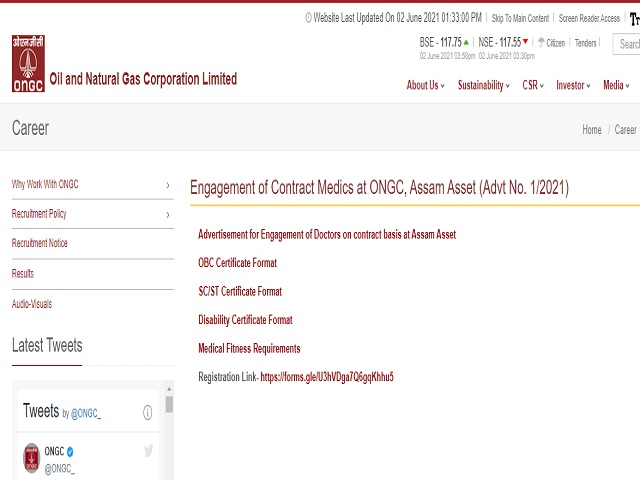The height and width of the screenshot is (480, 640).
Task: Expand Why Work With ONGC chevron
Action: (x=168, y=185)
